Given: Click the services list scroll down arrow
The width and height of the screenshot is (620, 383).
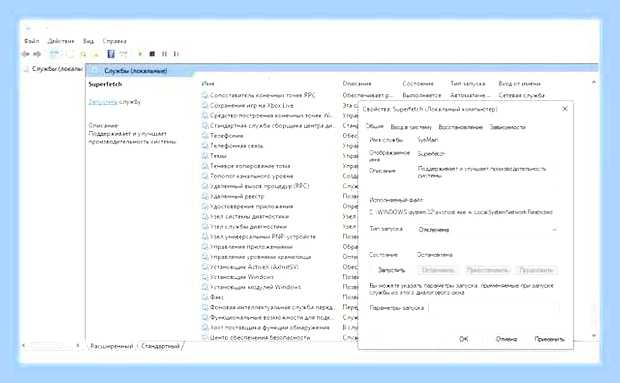Looking at the screenshot, I should (x=594, y=336).
